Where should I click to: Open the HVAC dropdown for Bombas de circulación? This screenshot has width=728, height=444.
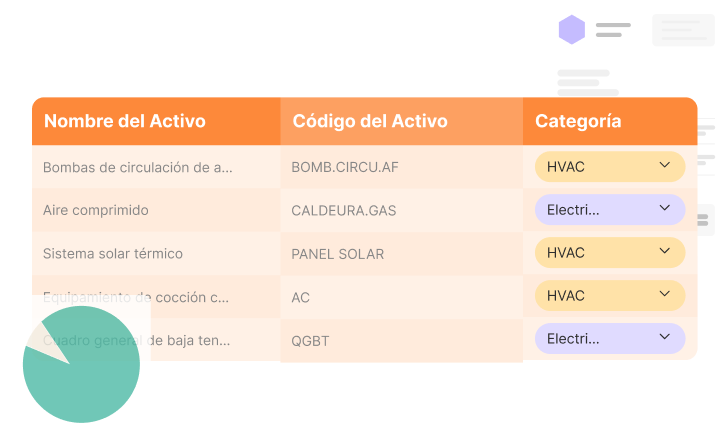[609, 167]
